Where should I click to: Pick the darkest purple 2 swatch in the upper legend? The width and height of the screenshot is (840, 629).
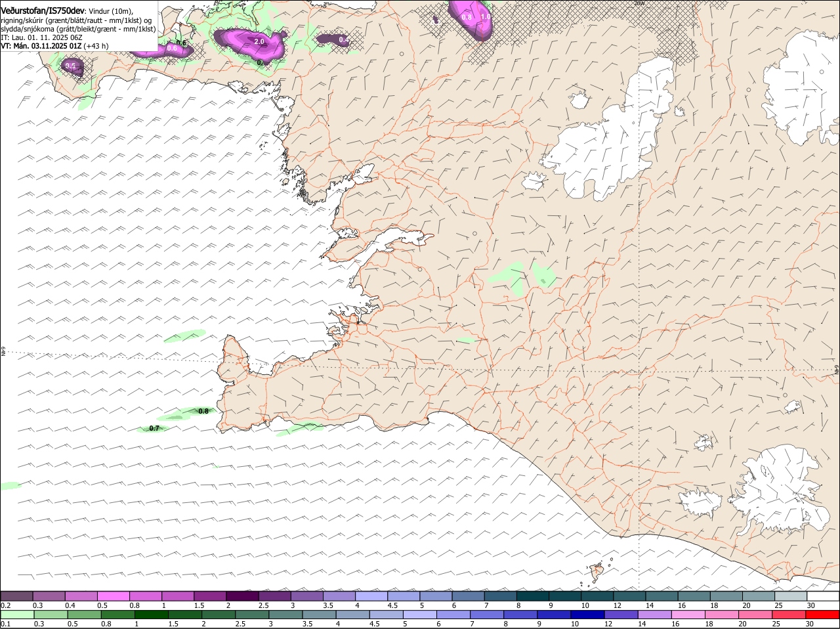(242, 596)
